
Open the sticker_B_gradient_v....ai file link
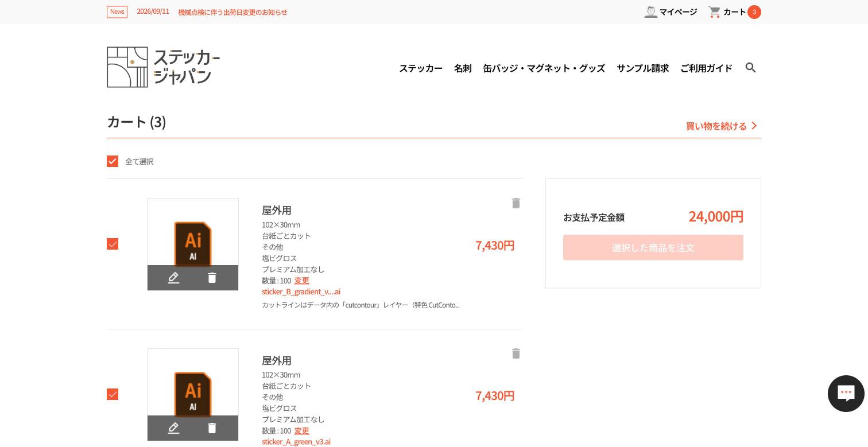[301, 291]
